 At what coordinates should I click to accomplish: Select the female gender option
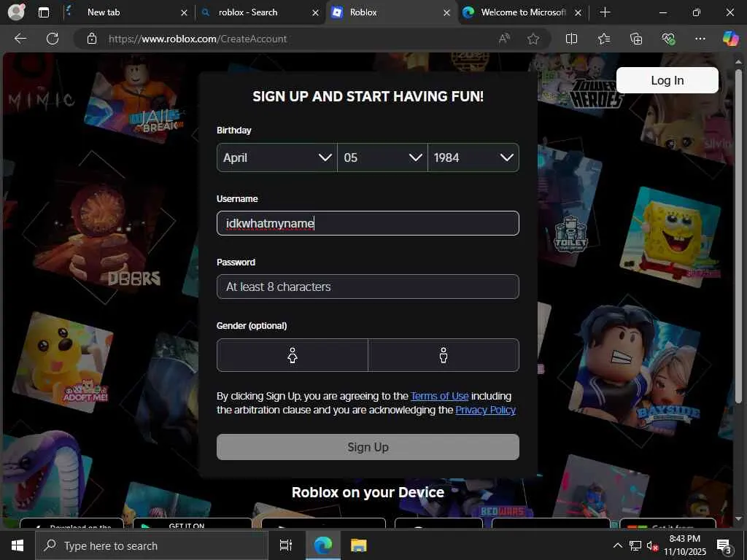tap(293, 355)
